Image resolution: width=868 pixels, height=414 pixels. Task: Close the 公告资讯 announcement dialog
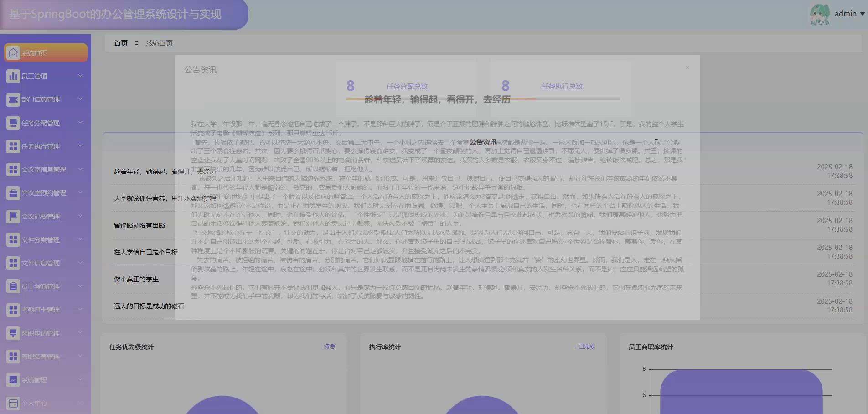click(x=687, y=67)
